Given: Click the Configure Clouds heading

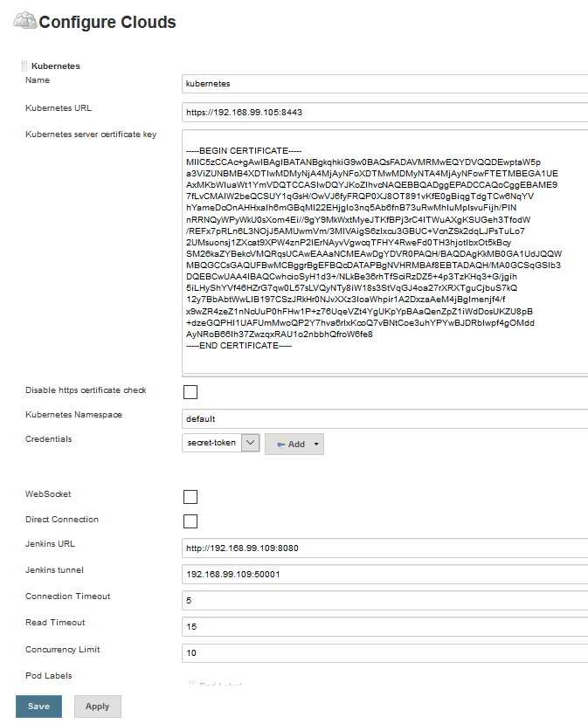Looking at the screenshot, I should click(x=107, y=22).
